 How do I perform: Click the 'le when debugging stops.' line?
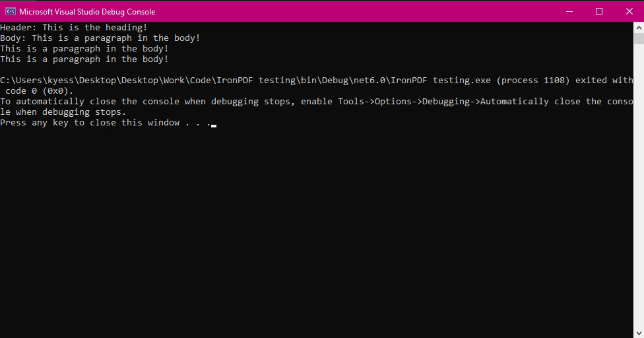[63, 112]
